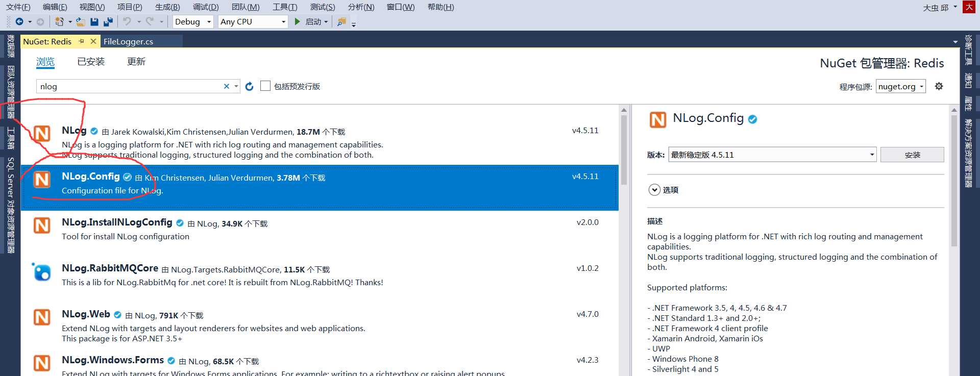Select the NLog package title
Image resolution: width=980 pixels, height=376 pixels.
(x=74, y=131)
